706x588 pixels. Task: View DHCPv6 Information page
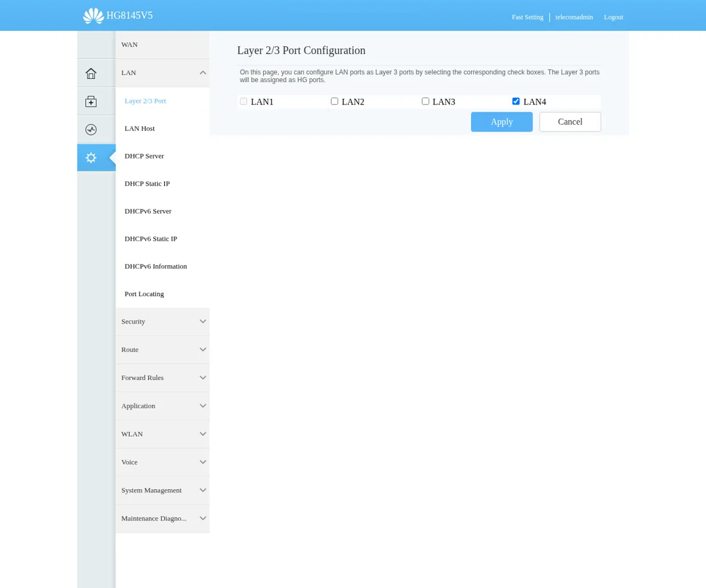pyautogui.click(x=156, y=266)
